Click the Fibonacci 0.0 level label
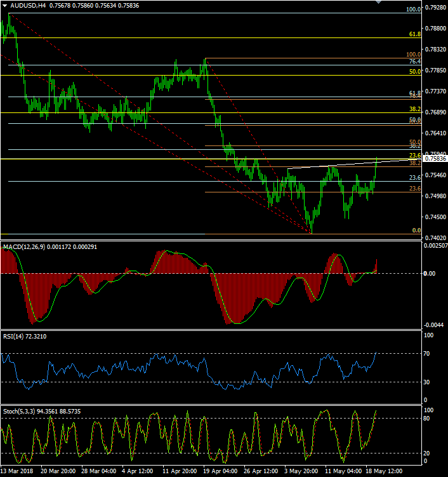Viewport: 448px width, 477px height. 416,231
